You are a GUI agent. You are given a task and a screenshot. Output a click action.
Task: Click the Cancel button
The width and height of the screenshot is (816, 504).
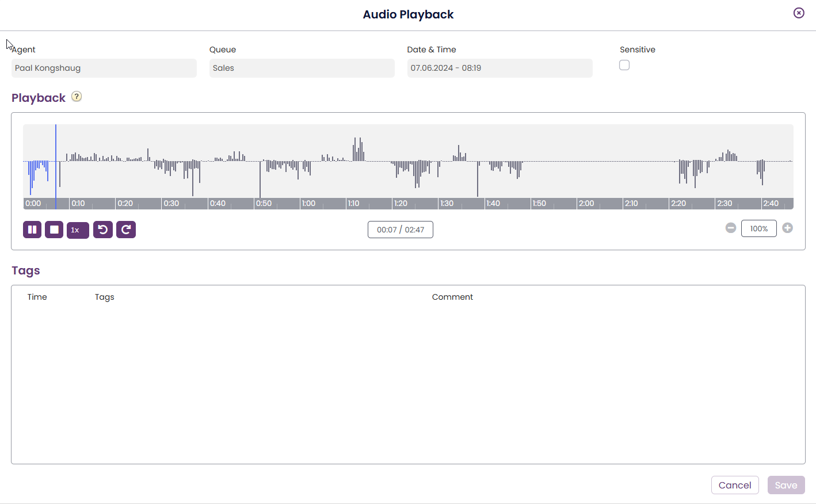pyautogui.click(x=735, y=485)
